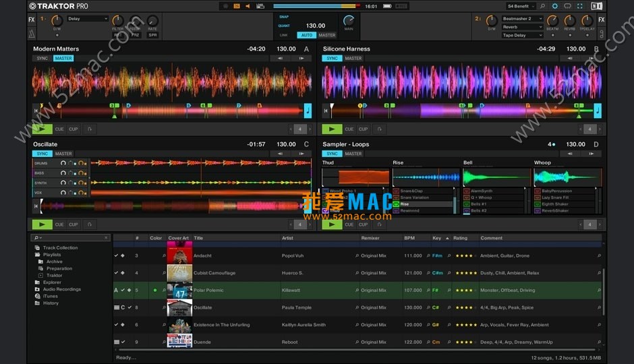The height and width of the screenshot is (364, 634).
Task: Toggle SNAP mode in master panel
Action: [x=284, y=17]
